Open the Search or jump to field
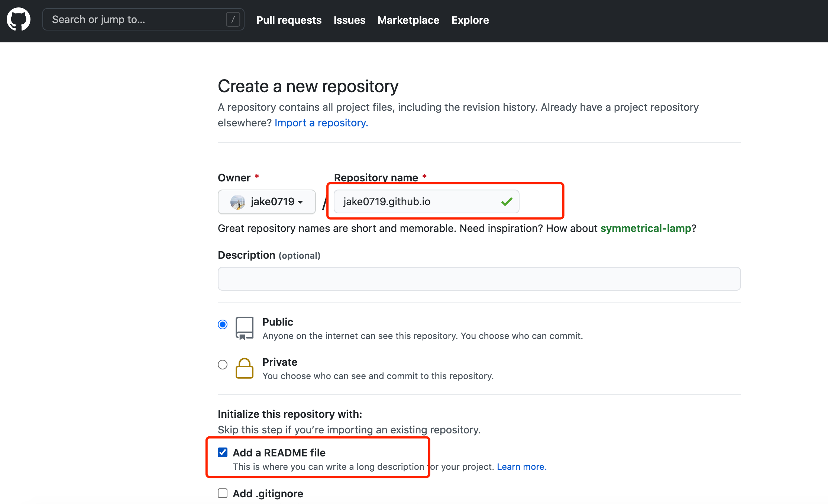The height and width of the screenshot is (504, 828). click(141, 20)
